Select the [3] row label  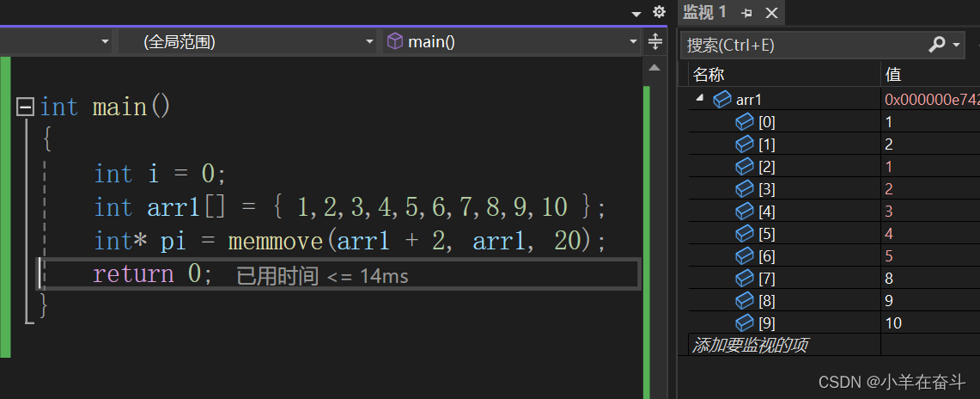767,189
